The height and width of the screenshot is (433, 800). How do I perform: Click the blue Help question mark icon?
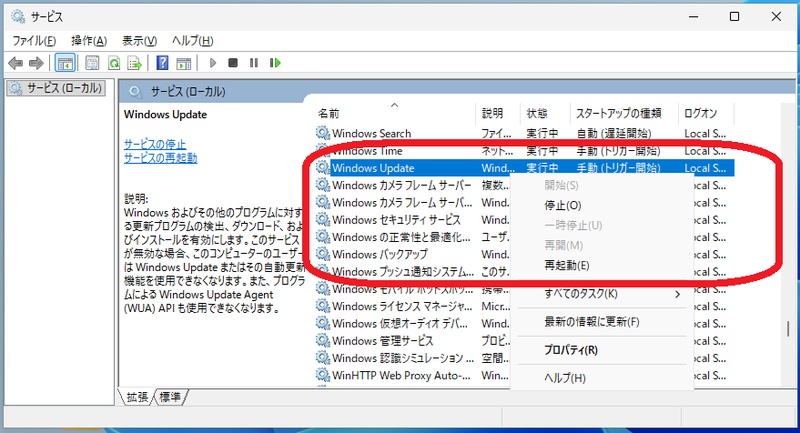(x=162, y=63)
